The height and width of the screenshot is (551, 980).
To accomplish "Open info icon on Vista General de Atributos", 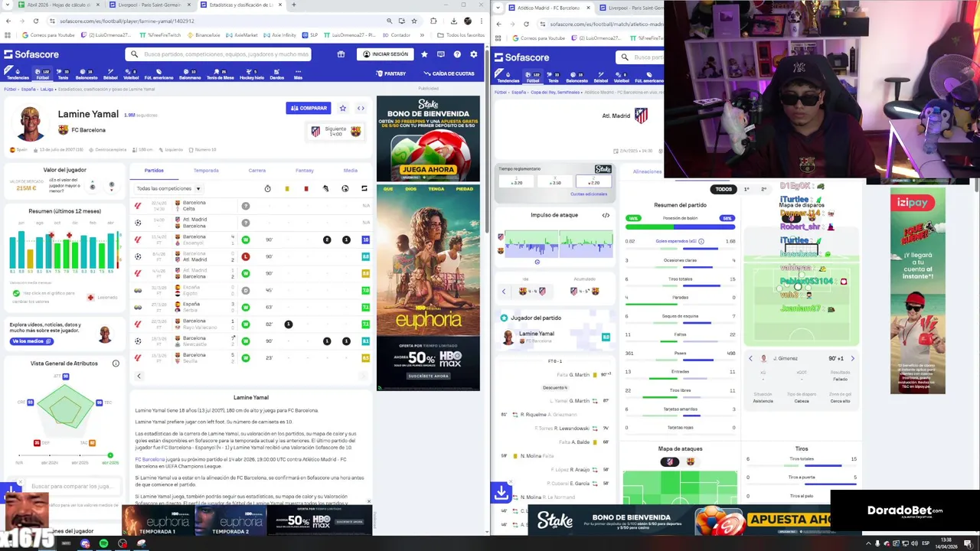I will click(116, 364).
